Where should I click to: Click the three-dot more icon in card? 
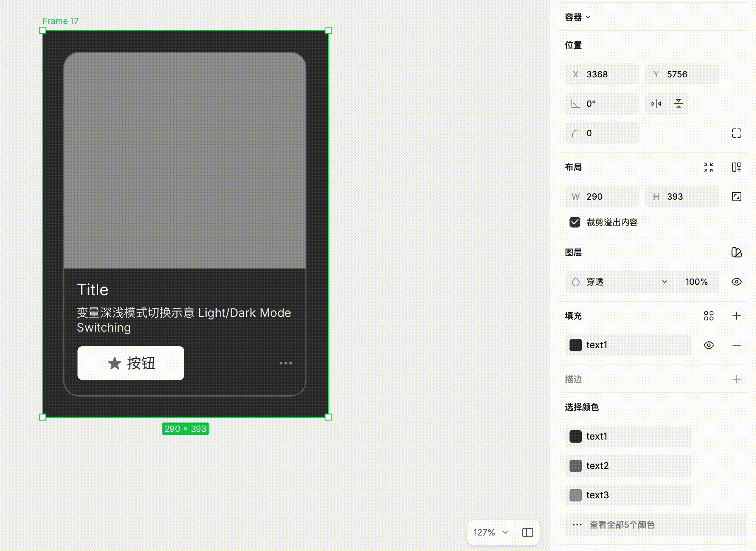tap(286, 363)
